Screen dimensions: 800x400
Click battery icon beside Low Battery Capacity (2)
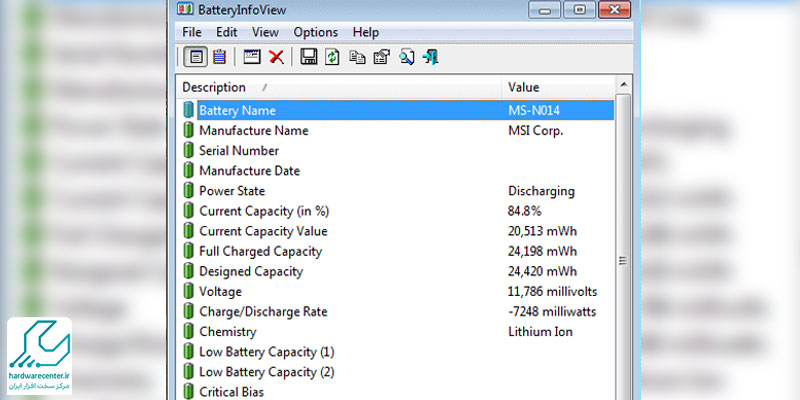189,372
